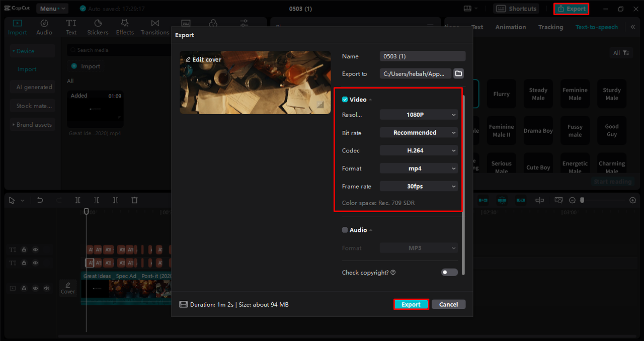Screen dimensions: 644x341
Task: Hide the upper text track with eye icon
Action: click(x=35, y=249)
